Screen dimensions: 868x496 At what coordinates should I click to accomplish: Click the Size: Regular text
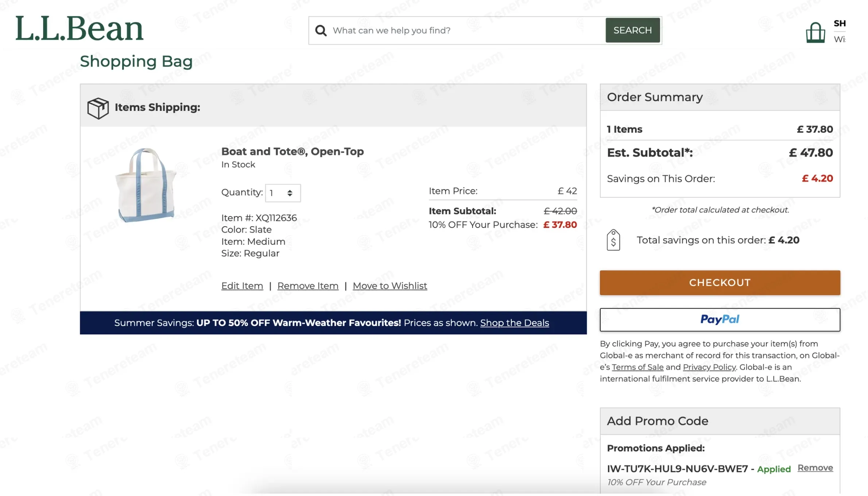250,253
